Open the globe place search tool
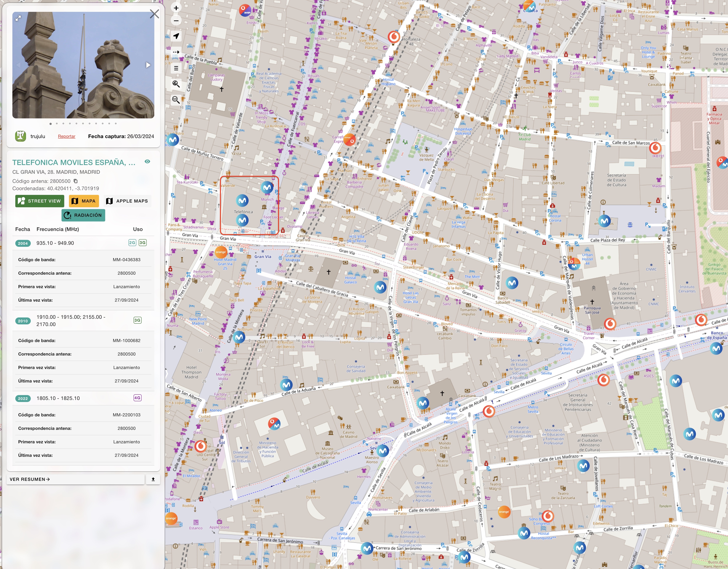The image size is (728, 569). (x=176, y=84)
